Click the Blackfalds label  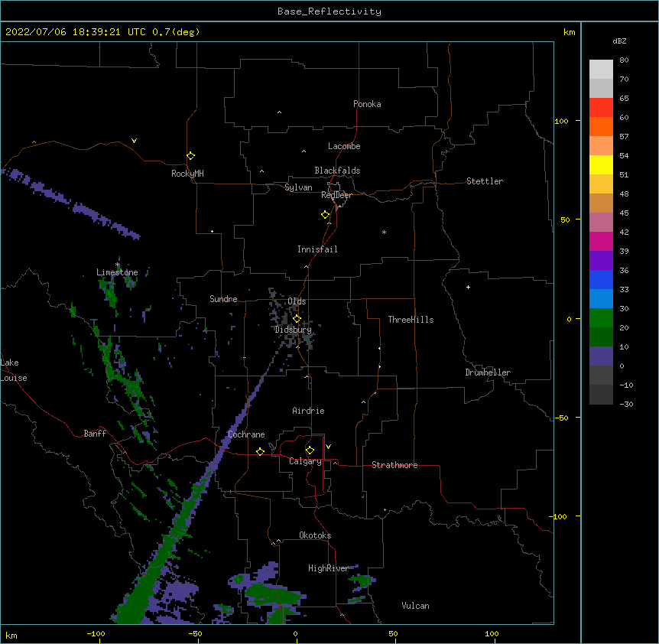coord(337,171)
